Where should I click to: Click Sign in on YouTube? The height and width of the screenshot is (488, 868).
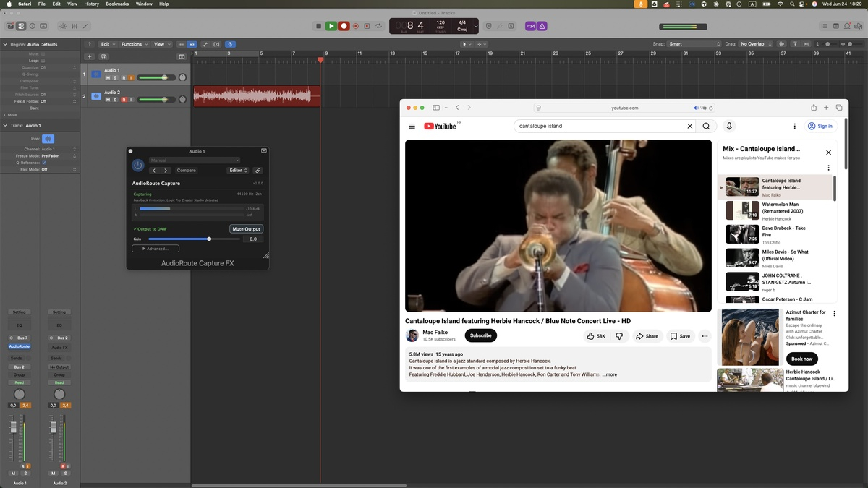[821, 126]
